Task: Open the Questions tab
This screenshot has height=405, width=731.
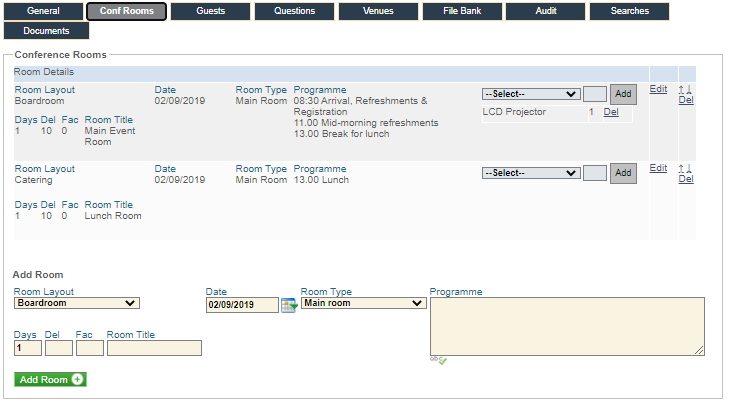Action: tap(294, 11)
